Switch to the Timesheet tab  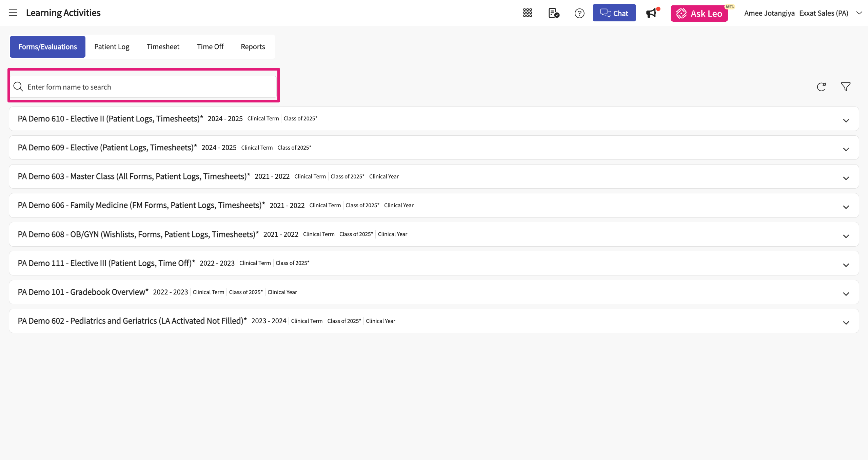click(x=163, y=47)
